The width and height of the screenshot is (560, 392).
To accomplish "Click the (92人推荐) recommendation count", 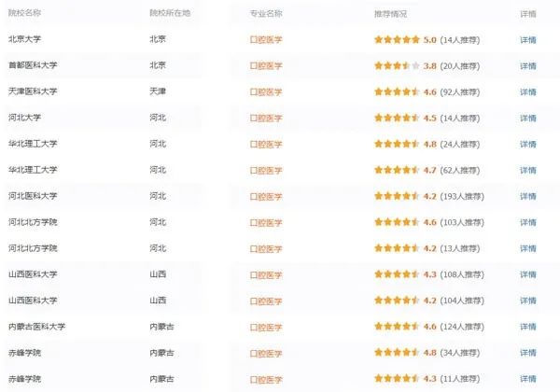I will pyautogui.click(x=459, y=92).
